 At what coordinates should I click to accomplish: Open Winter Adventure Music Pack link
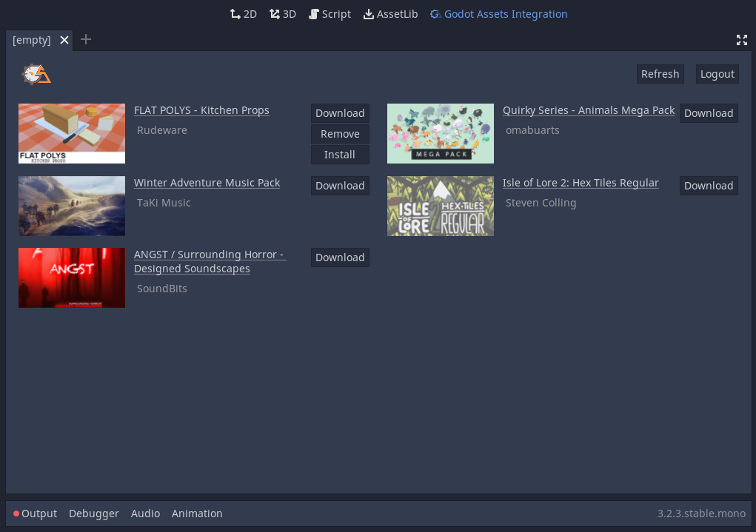(x=207, y=183)
